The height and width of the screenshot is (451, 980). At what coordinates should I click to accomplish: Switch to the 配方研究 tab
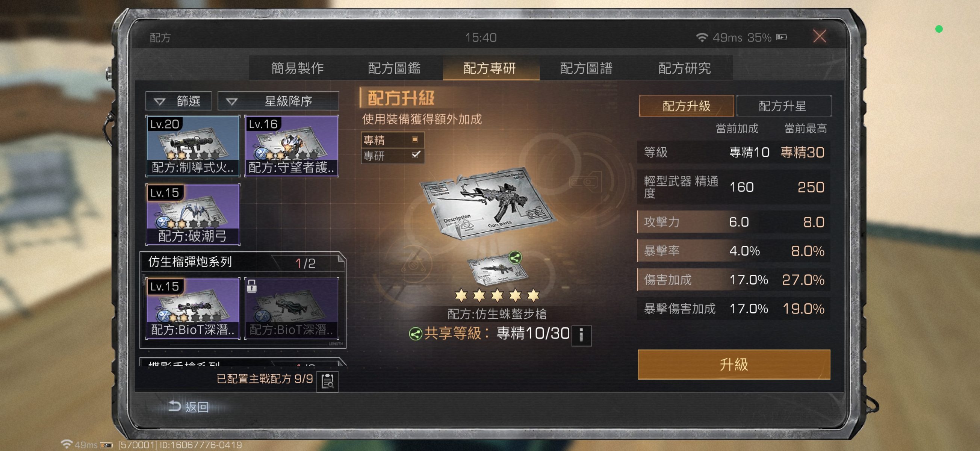(x=684, y=68)
